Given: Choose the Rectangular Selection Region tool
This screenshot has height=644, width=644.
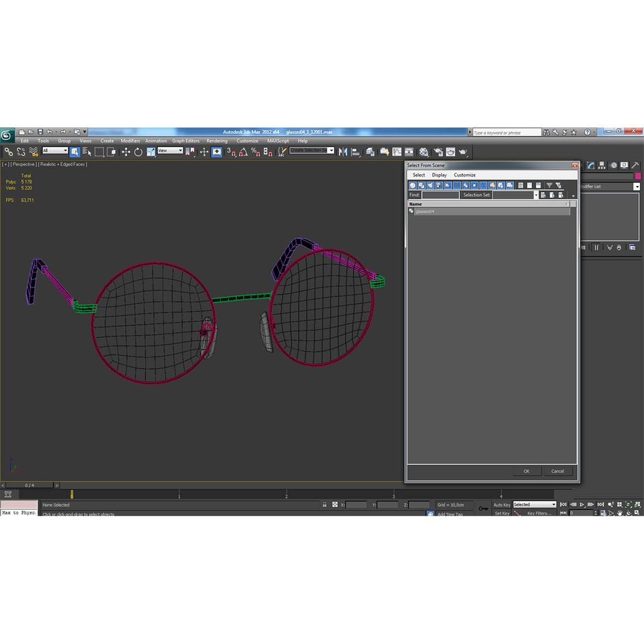Looking at the screenshot, I should click(x=99, y=152).
